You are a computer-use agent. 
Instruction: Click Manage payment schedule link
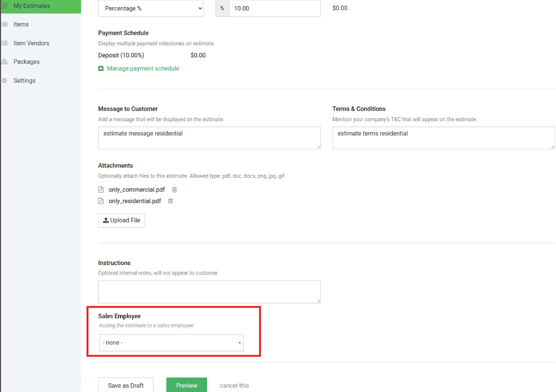[143, 68]
